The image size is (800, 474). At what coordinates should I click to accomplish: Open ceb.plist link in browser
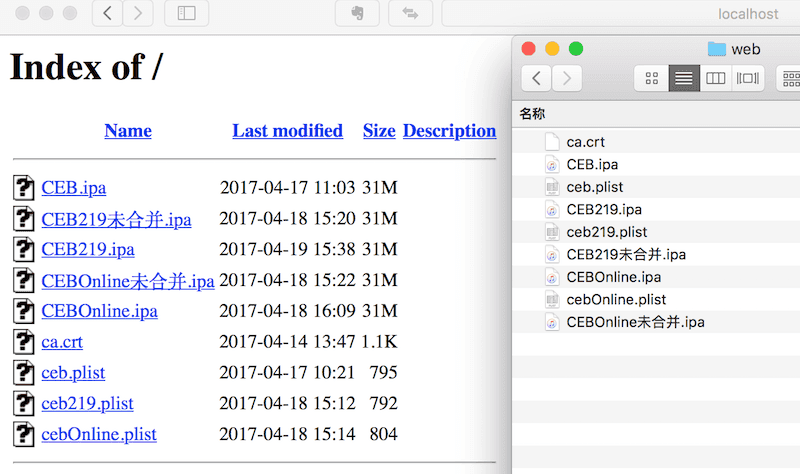point(73,373)
